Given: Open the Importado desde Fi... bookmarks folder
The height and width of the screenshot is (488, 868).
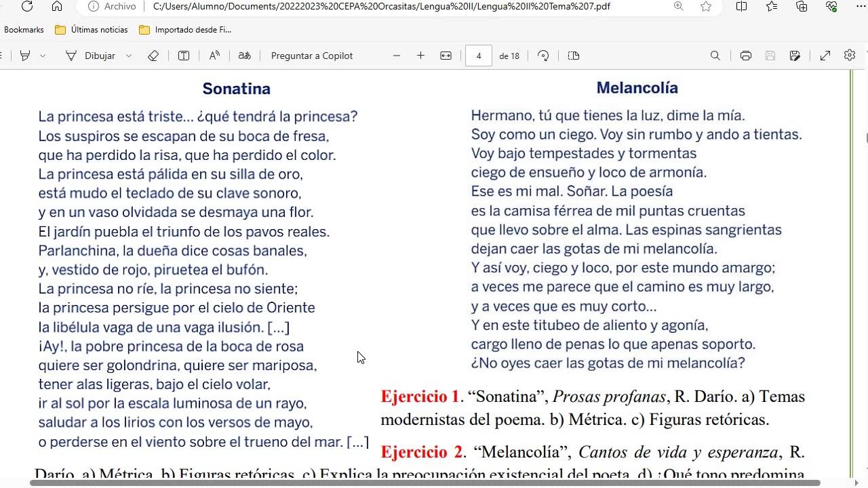Looking at the screenshot, I should coord(185,30).
